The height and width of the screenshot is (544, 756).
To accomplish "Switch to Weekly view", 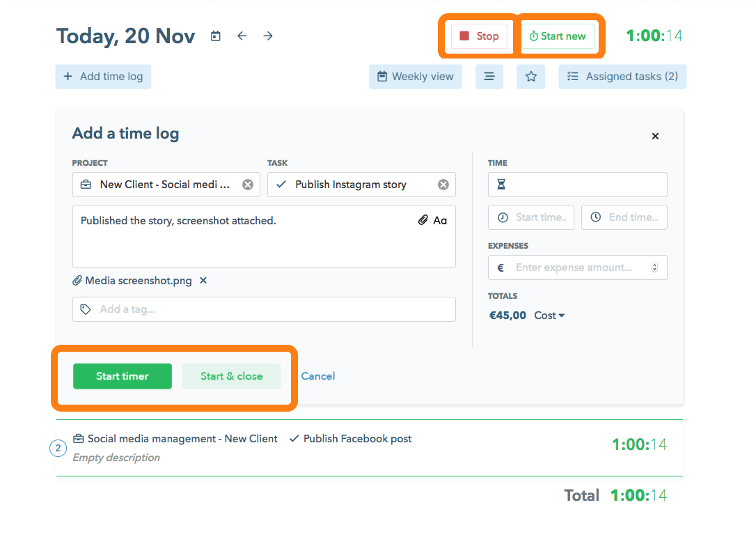I will pyautogui.click(x=415, y=77).
